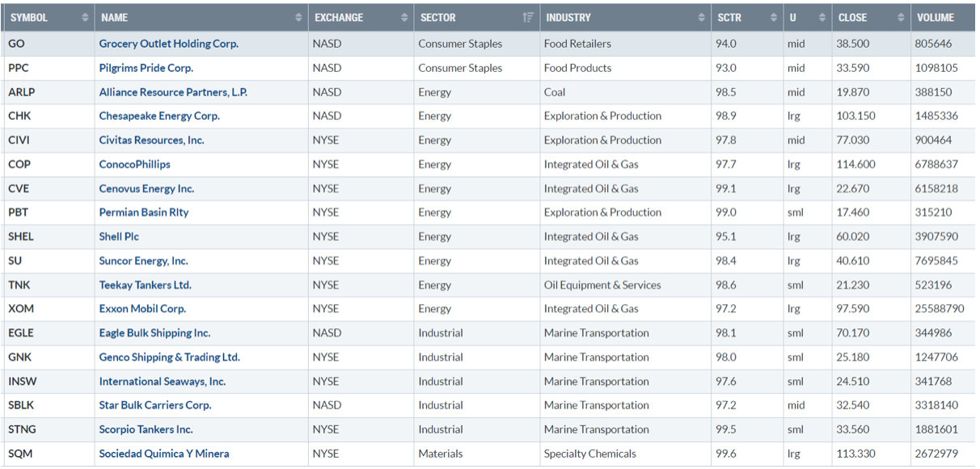Click the sort arrows in U column header
The width and height of the screenshot is (980, 469).
pyautogui.click(x=822, y=17)
